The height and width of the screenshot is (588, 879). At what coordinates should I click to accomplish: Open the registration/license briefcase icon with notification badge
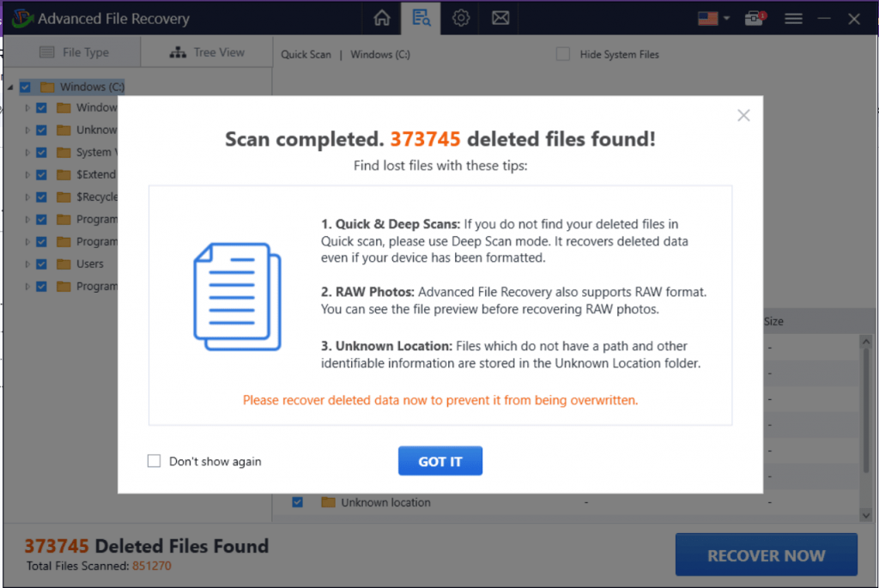tap(754, 17)
